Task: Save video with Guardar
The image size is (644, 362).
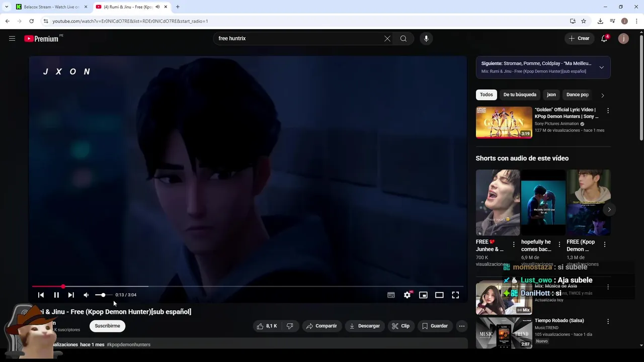Action: 435,326
